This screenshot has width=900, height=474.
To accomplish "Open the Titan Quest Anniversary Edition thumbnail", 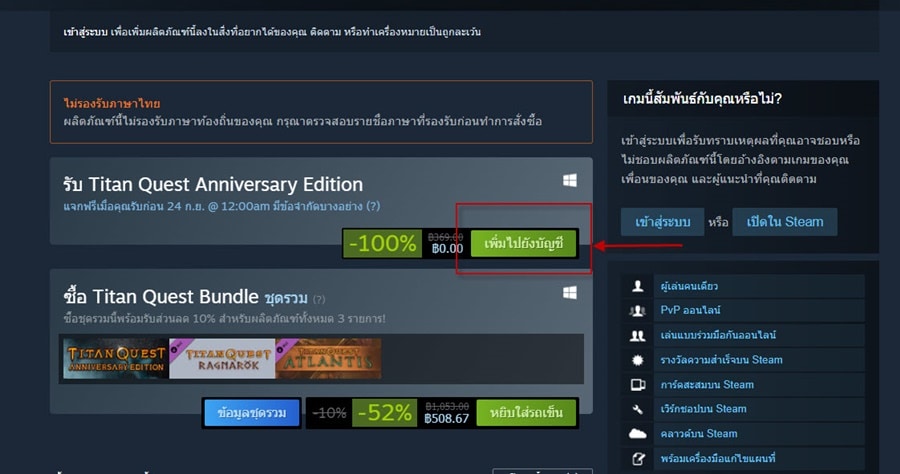I will click(x=115, y=359).
